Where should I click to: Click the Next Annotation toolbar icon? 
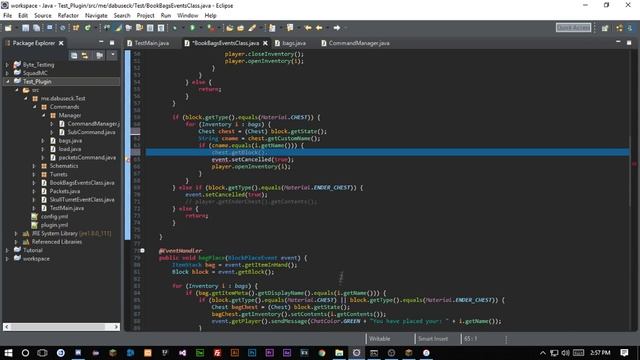coord(272,28)
